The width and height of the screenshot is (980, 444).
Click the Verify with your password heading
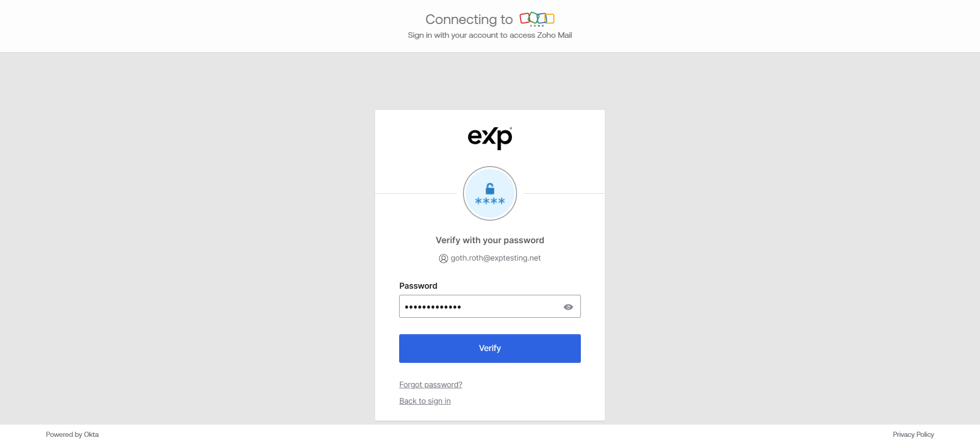(x=490, y=240)
